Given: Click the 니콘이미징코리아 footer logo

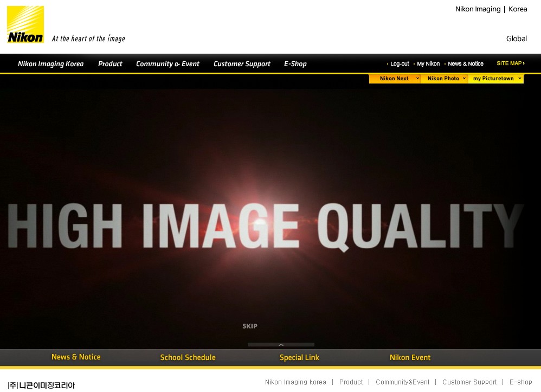Looking at the screenshot, I should 41,385.
